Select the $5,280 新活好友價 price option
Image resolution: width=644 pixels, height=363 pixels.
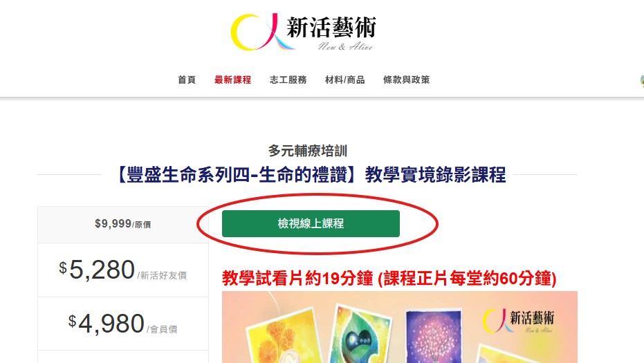pos(123,270)
